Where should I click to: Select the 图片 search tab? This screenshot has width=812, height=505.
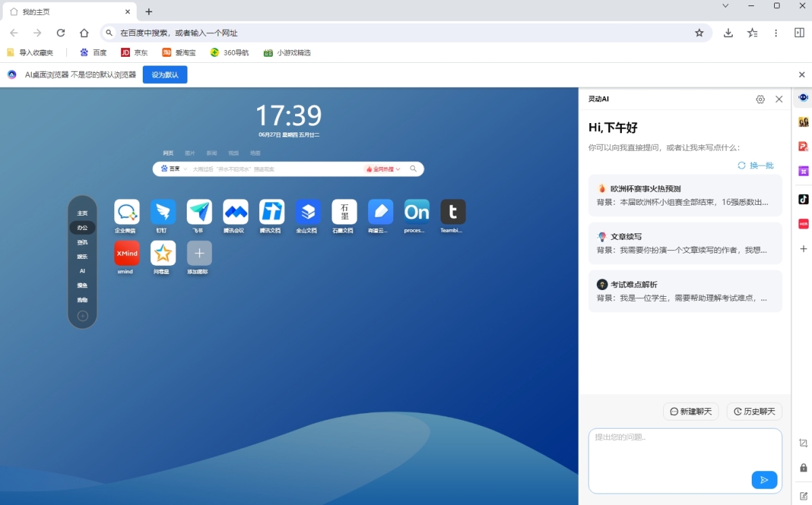pos(189,153)
